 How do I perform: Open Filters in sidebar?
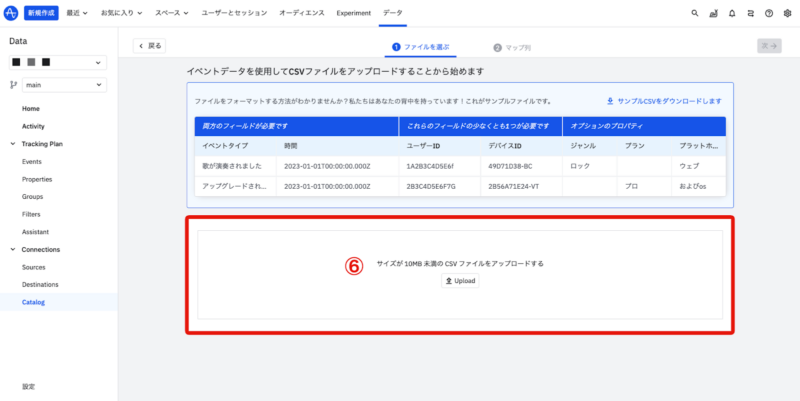click(x=31, y=214)
